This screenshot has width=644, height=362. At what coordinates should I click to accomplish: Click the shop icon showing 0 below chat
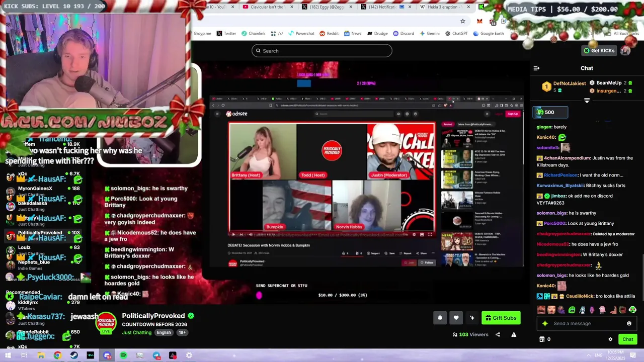coord(545,339)
